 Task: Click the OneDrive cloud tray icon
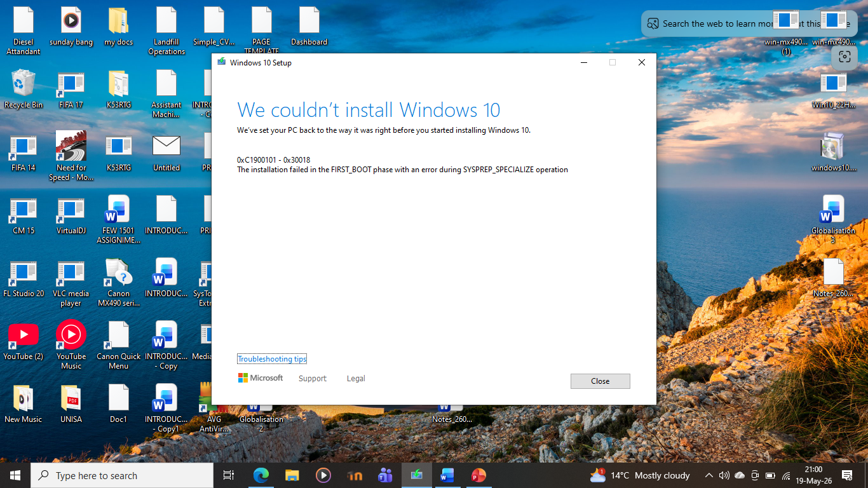740,475
